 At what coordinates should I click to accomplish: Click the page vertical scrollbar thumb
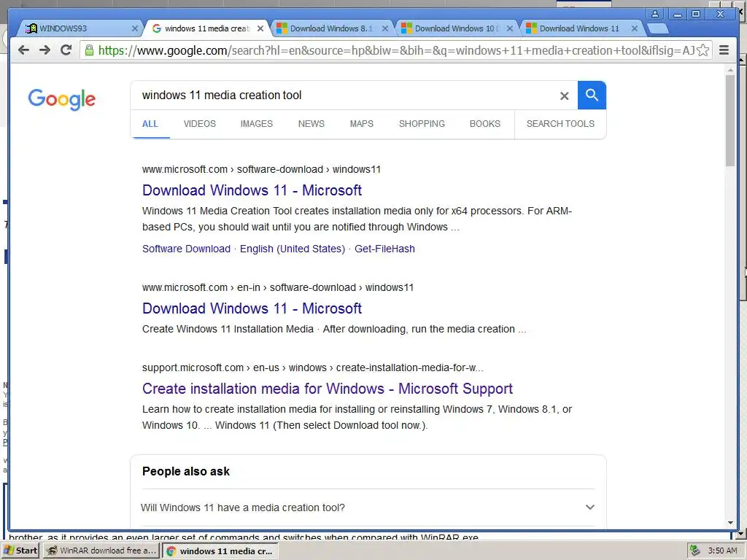pos(730,120)
